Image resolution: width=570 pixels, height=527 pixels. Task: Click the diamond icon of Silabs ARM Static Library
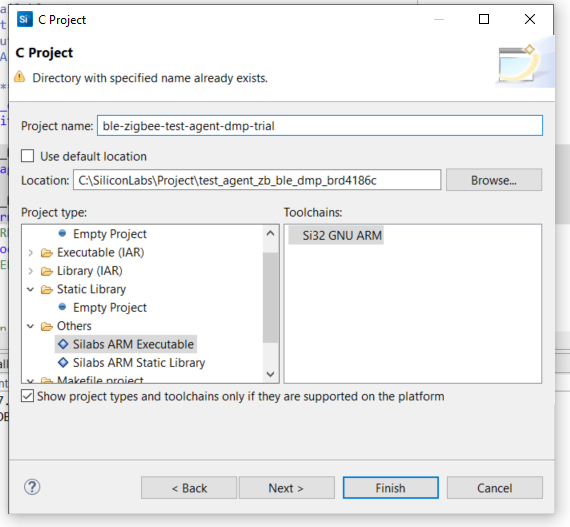coord(63,362)
